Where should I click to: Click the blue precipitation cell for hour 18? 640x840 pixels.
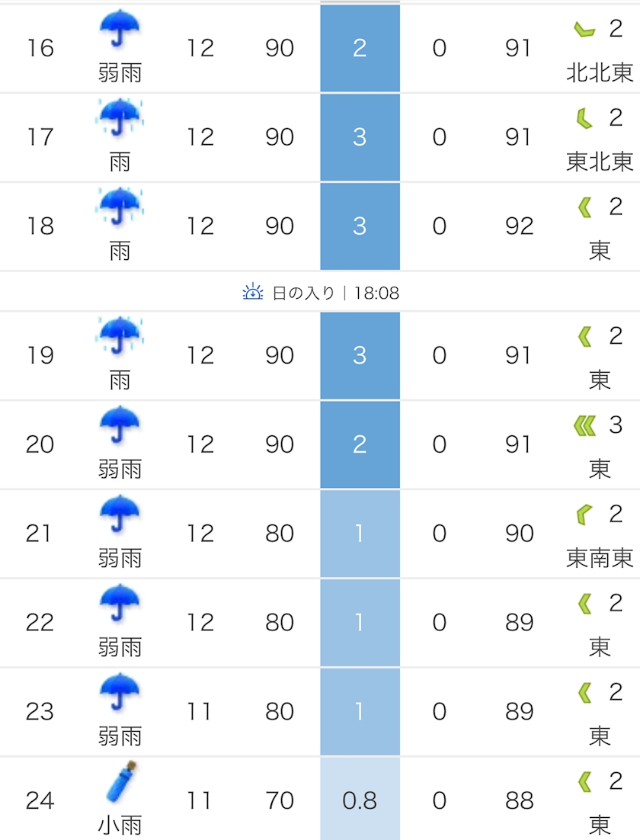pyautogui.click(x=360, y=226)
